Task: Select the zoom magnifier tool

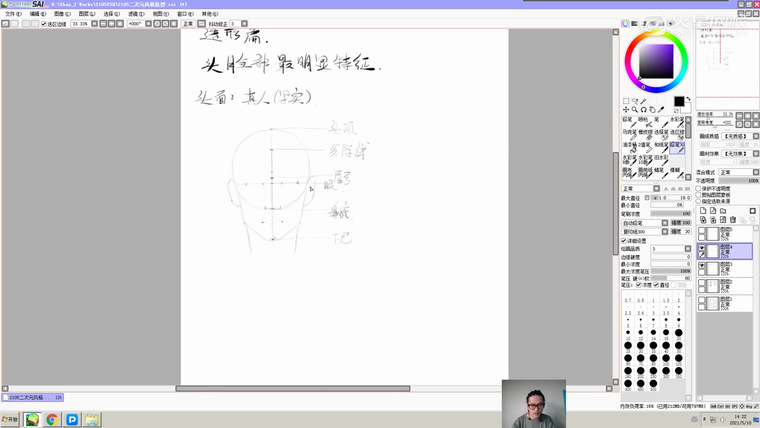Action: [x=633, y=109]
